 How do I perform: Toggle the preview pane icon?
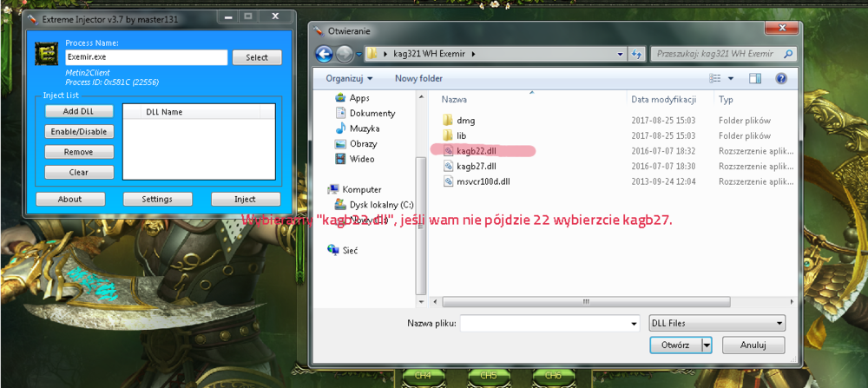pyautogui.click(x=755, y=79)
